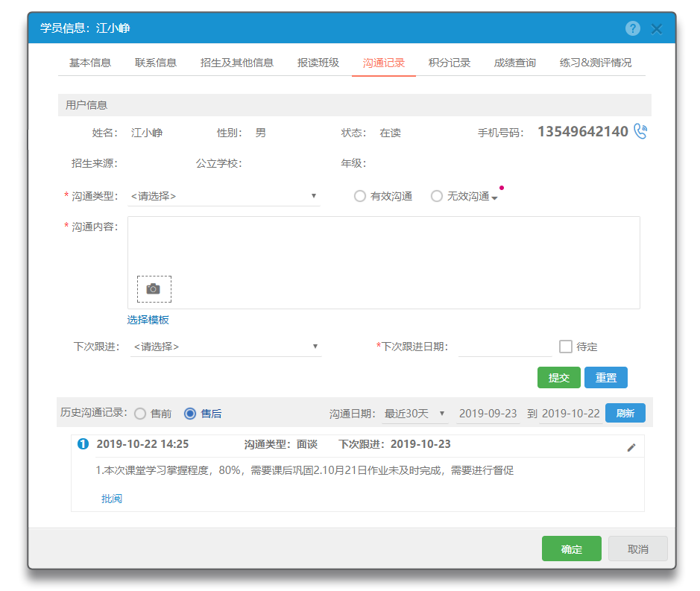Image resolution: width=700 pixels, height=591 pixels.
Task: Open the help question mark icon
Action: click(x=632, y=29)
